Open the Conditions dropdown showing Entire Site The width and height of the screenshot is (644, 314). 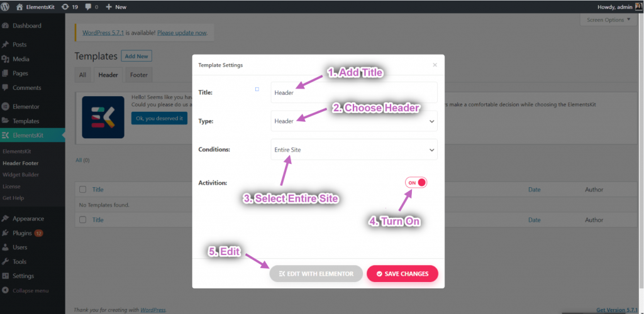click(353, 150)
